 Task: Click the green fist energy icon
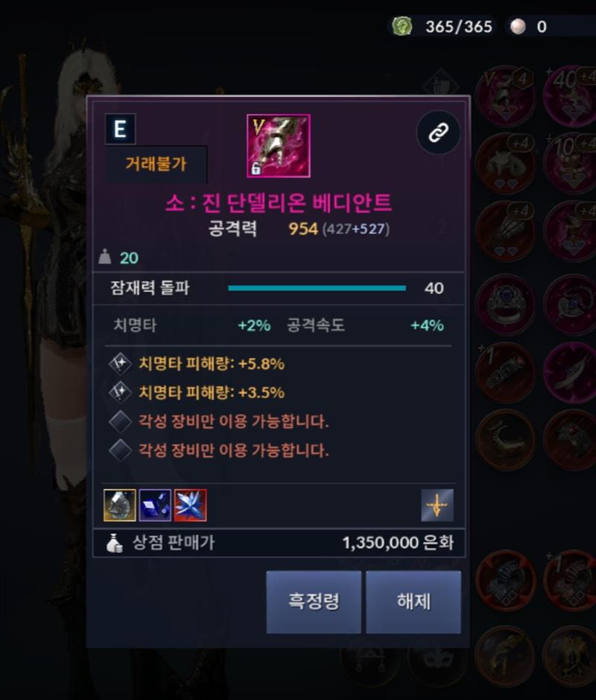coord(402,26)
